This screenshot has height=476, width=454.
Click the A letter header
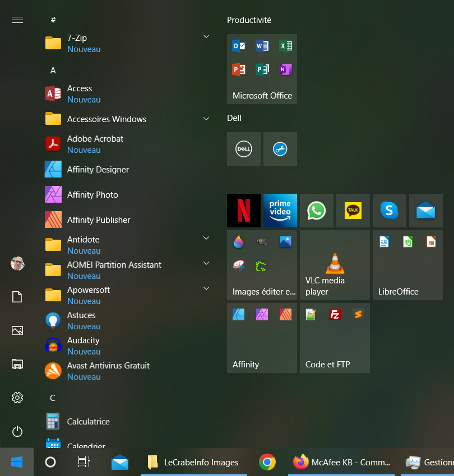pos(53,71)
